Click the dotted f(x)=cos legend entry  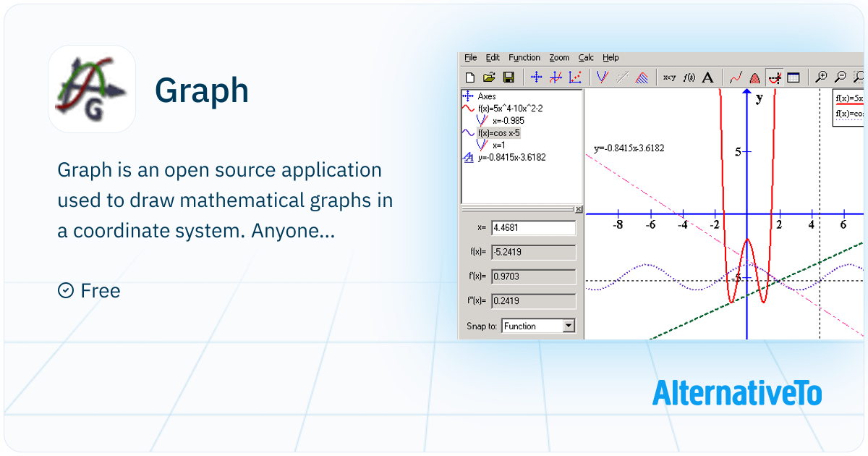point(848,114)
